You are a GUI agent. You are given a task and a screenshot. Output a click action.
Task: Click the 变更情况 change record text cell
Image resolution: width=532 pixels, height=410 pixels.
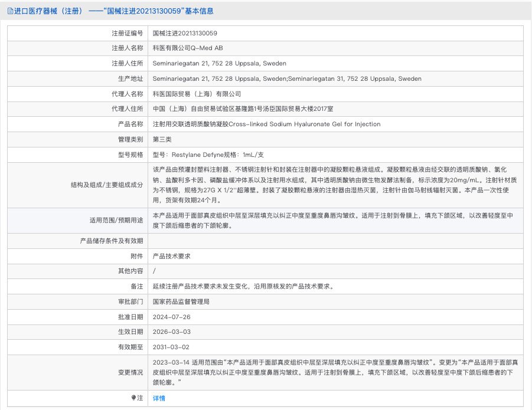(337, 373)
